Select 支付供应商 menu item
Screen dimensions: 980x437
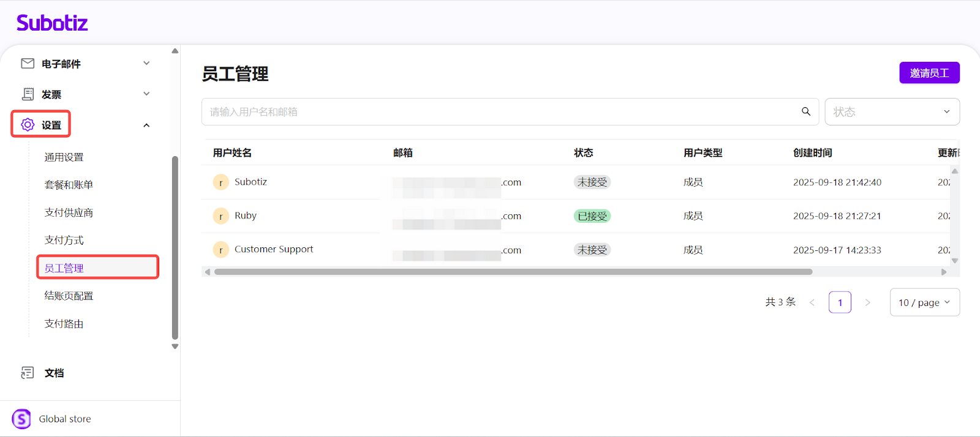point(69,212)
